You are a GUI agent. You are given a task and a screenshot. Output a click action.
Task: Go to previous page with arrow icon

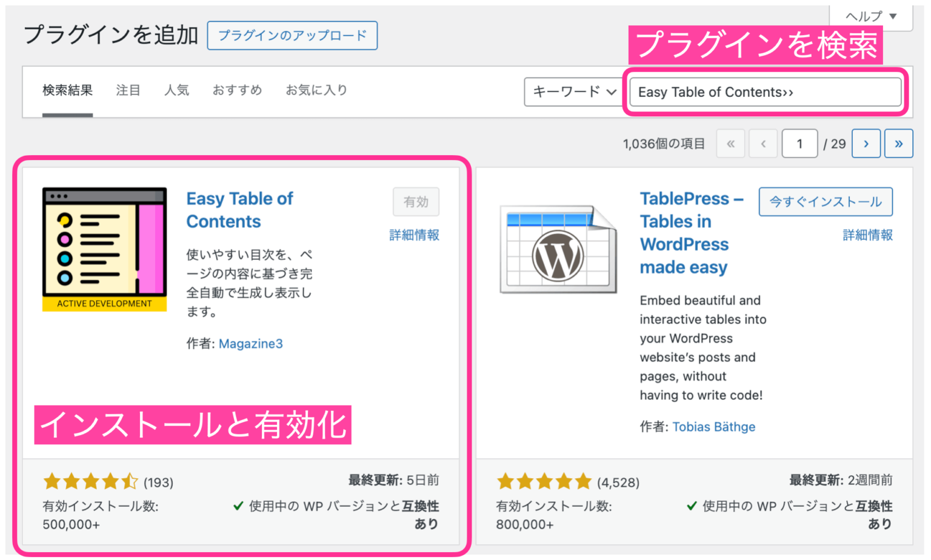point(763,144)
